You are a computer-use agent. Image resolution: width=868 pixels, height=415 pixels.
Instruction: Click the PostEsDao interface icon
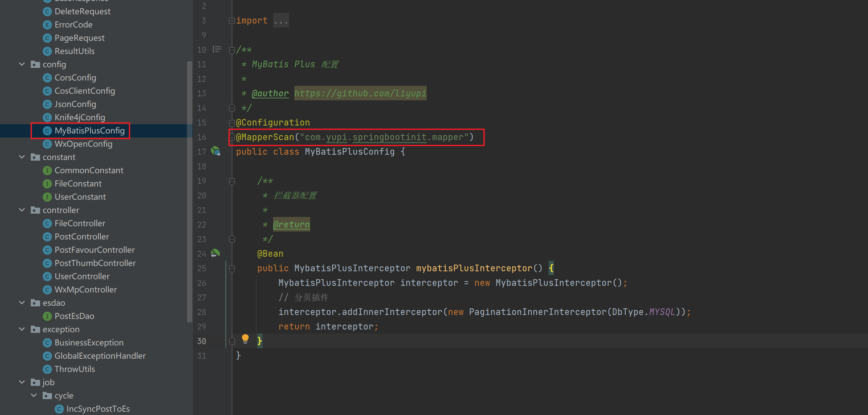[47, 316]
